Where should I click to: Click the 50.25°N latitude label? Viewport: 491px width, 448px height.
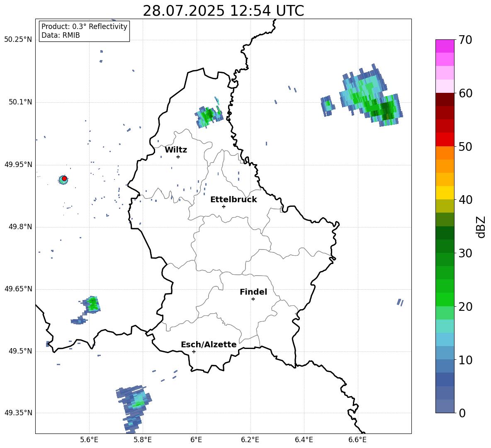(x=18, y=40)
